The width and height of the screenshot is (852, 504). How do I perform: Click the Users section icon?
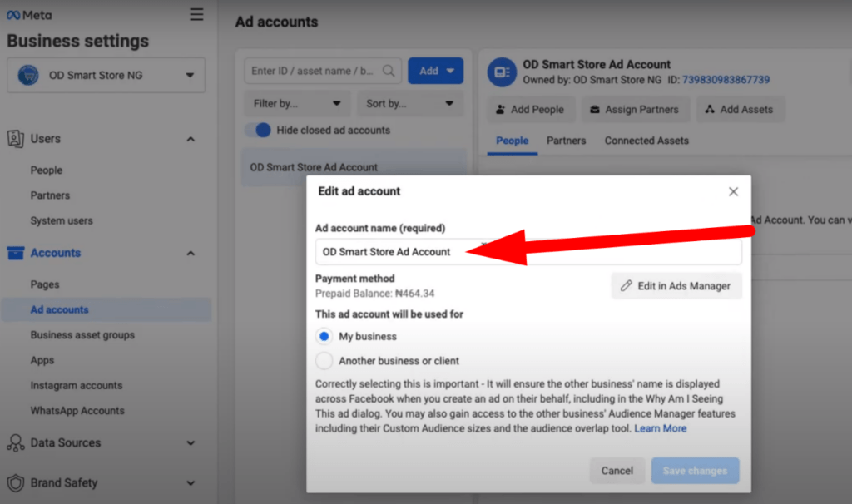15,139
